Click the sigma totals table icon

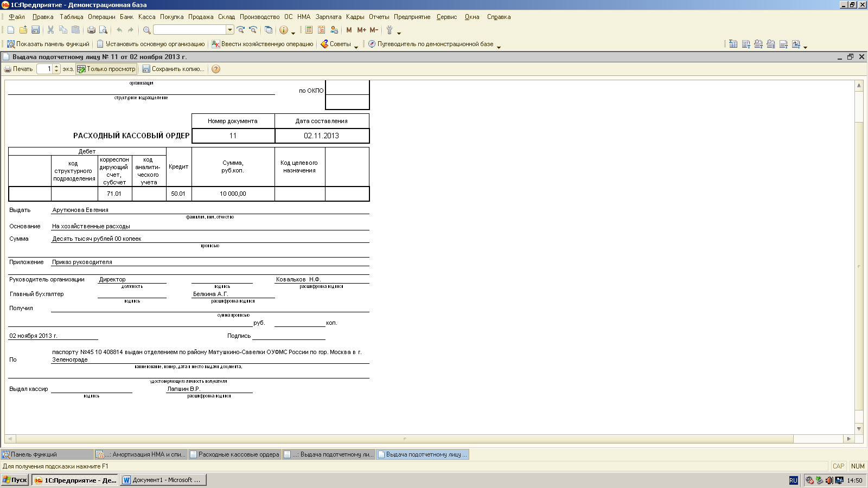click(x=733, y=44)
